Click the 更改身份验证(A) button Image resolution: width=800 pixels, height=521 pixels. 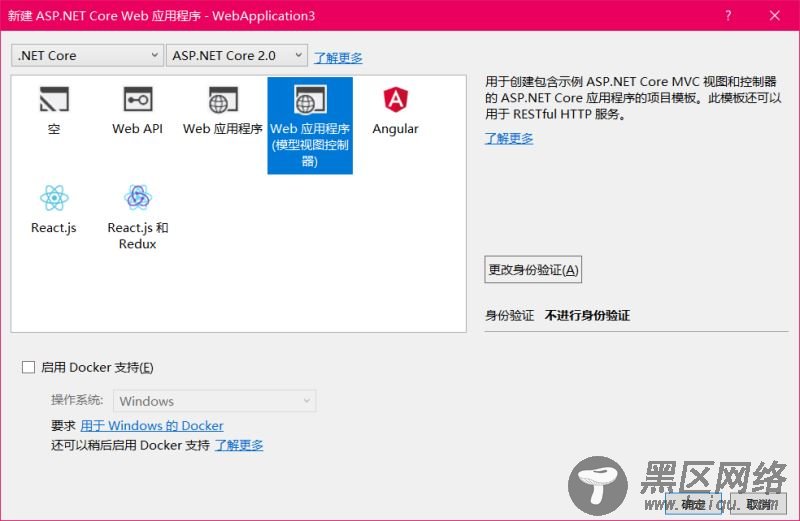(x=533, y=269)
